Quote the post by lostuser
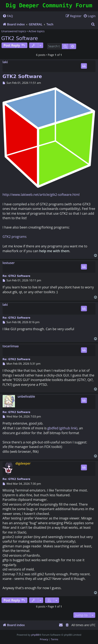This screenshot has height=644, width=98. tap(84, 267)
